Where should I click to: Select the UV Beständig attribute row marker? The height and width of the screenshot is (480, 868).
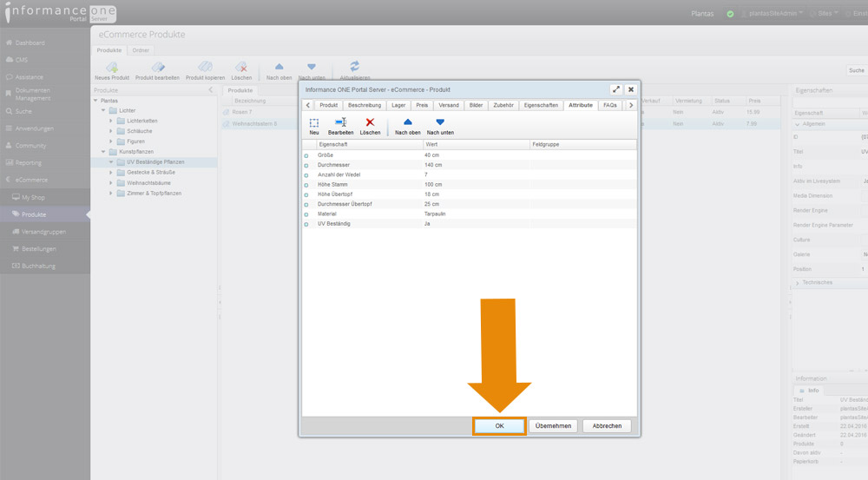click(x=306, y=224)
